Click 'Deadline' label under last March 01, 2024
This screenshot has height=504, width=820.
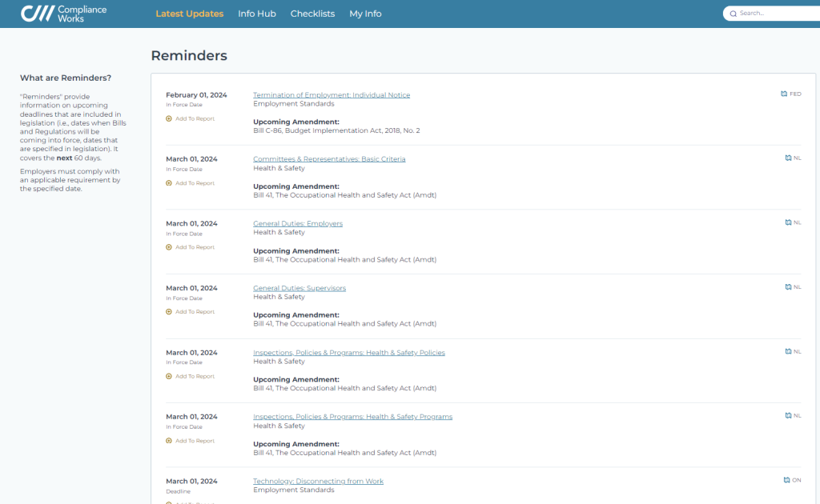(x=178, y=491)
